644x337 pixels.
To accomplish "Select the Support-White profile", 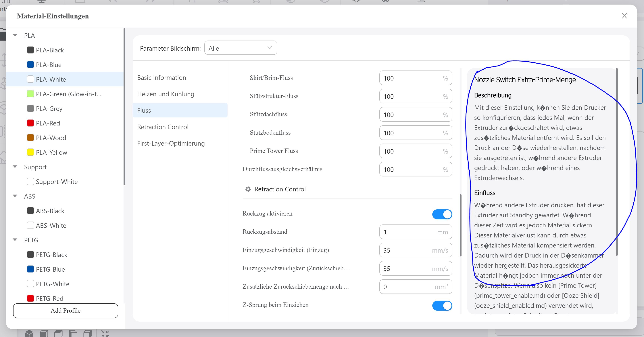I will (x=64, y=182).
